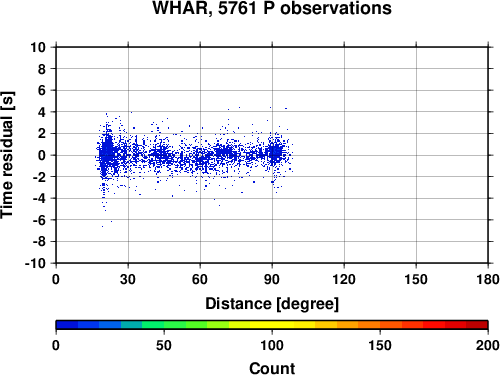Select the dark blue colorbar segment at 0
This screenshot has height=375, width=500.
coord(67,325)
